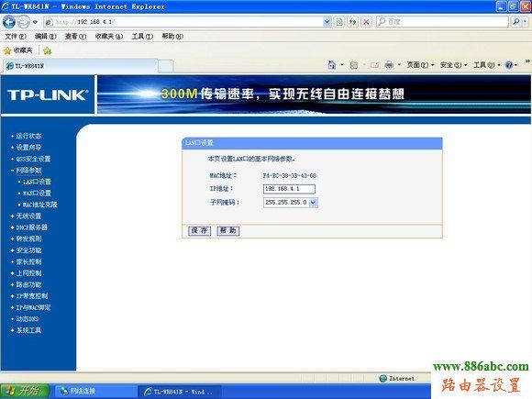Click the green Refresh icon
The image size is (532, 399).
pyautogui.click(x=353, y=22)
